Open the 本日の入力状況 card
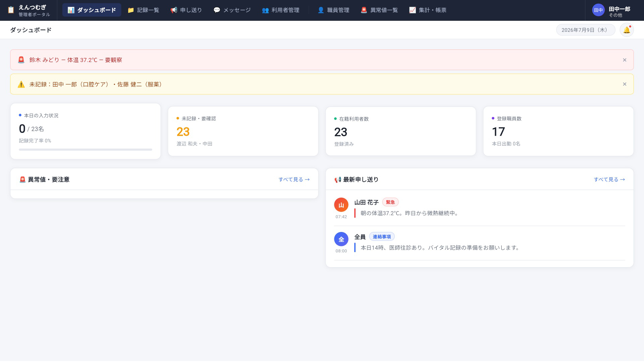644x362 pixels. [86, 131]
